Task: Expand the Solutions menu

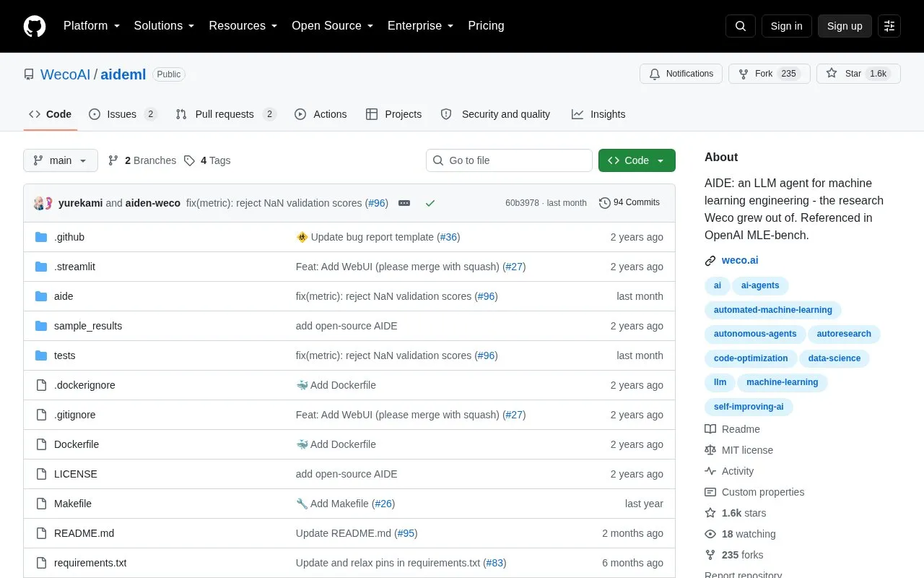Action: coord(164,26)
